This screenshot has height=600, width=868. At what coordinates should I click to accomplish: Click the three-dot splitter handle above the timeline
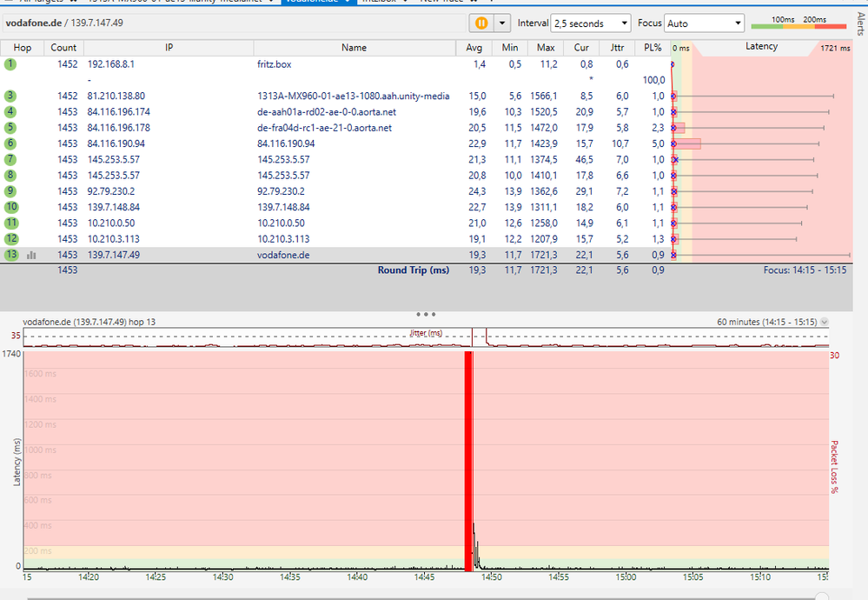point(426,314)
